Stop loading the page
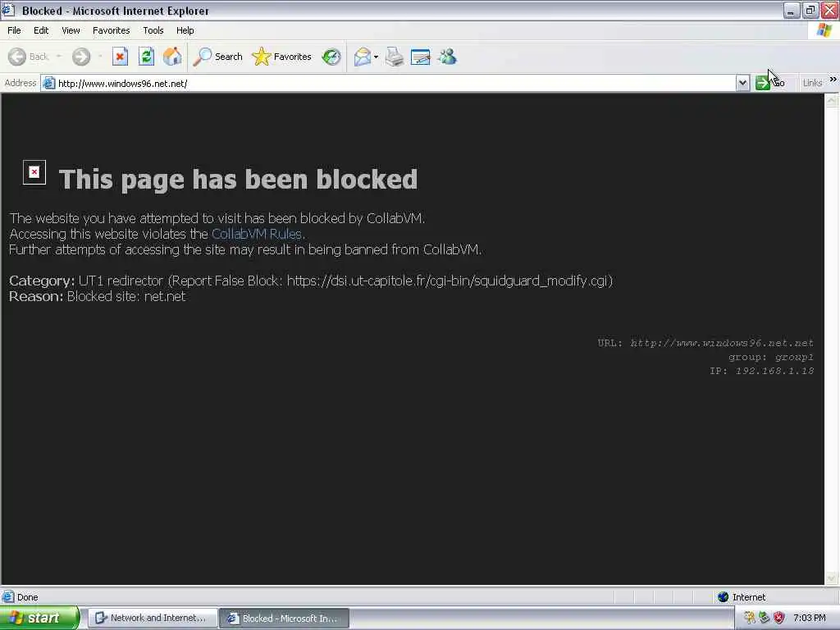The height and width of the screenshot is (630, 840). (120, 57)
